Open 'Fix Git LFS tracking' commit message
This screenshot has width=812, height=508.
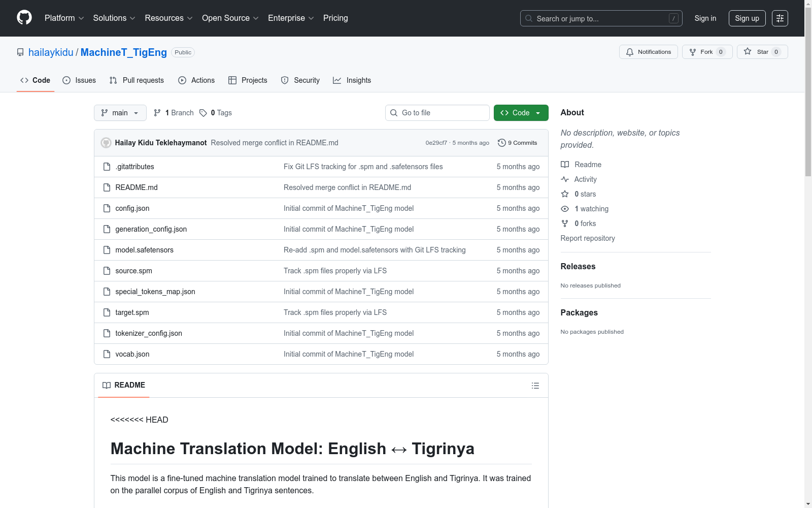point(363,167)
